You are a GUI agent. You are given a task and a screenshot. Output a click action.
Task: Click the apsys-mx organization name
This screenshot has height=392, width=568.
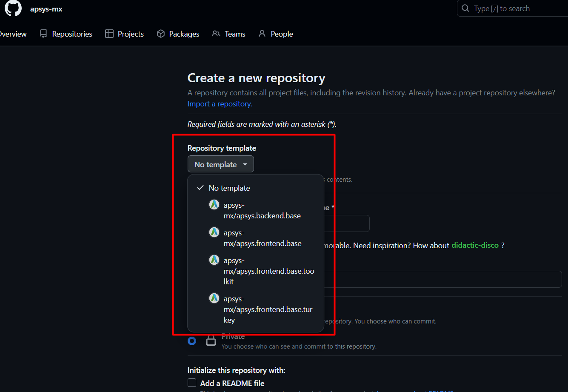point(46,9)
